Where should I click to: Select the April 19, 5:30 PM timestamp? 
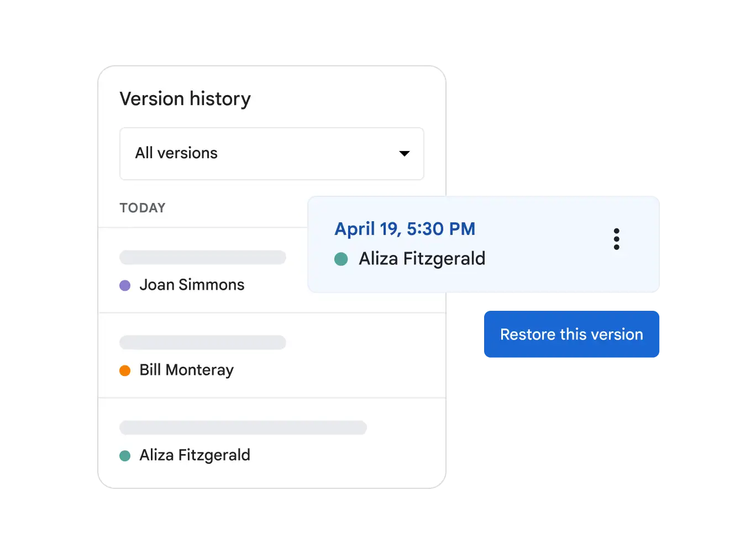pos(405,228)
